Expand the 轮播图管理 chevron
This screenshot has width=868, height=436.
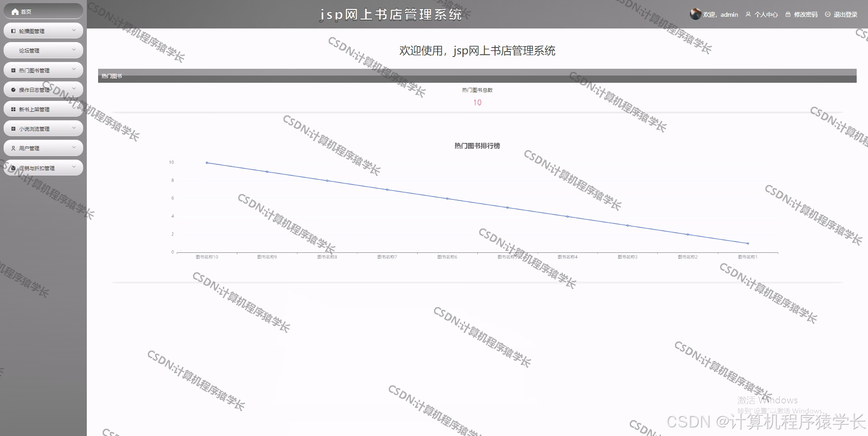(74, 30)
